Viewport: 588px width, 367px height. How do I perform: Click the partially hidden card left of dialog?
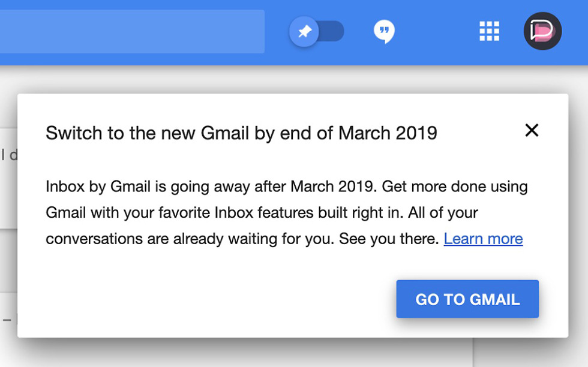[8, 180]
